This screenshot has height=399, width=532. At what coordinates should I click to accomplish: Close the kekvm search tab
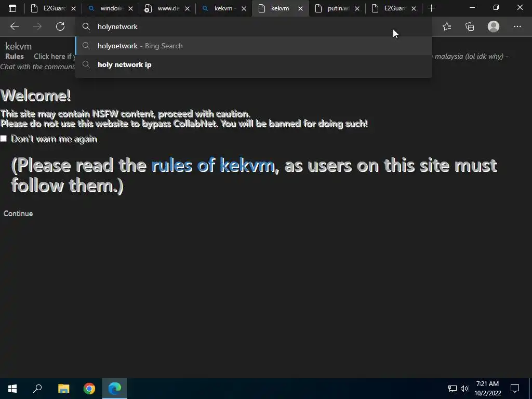tap(244, 9)
